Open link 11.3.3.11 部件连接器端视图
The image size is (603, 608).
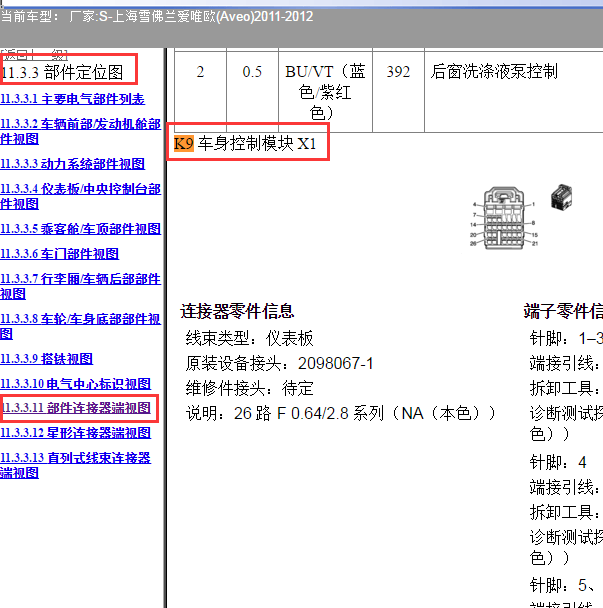[76, 408]
